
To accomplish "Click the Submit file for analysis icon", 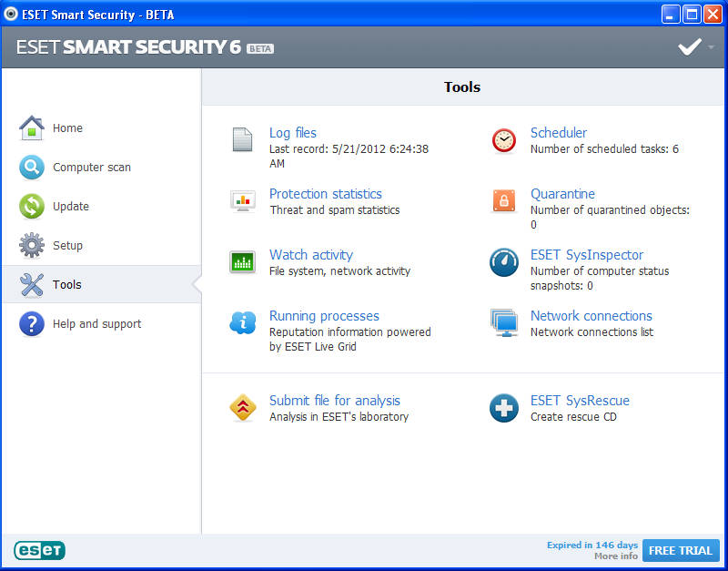I will click(242, 408).
